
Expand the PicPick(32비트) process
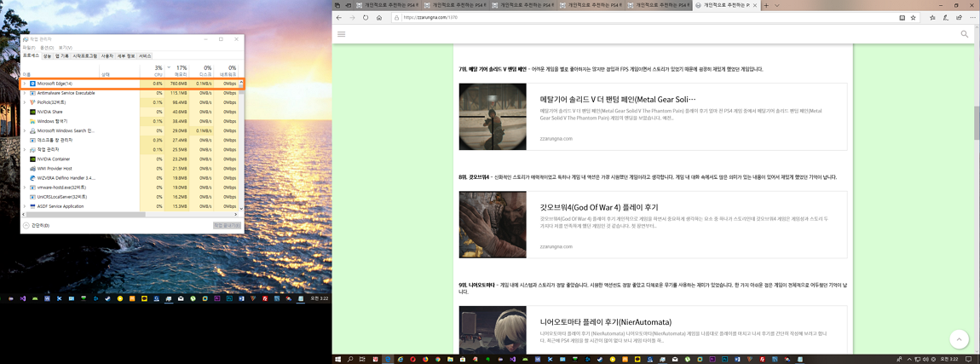25,102
